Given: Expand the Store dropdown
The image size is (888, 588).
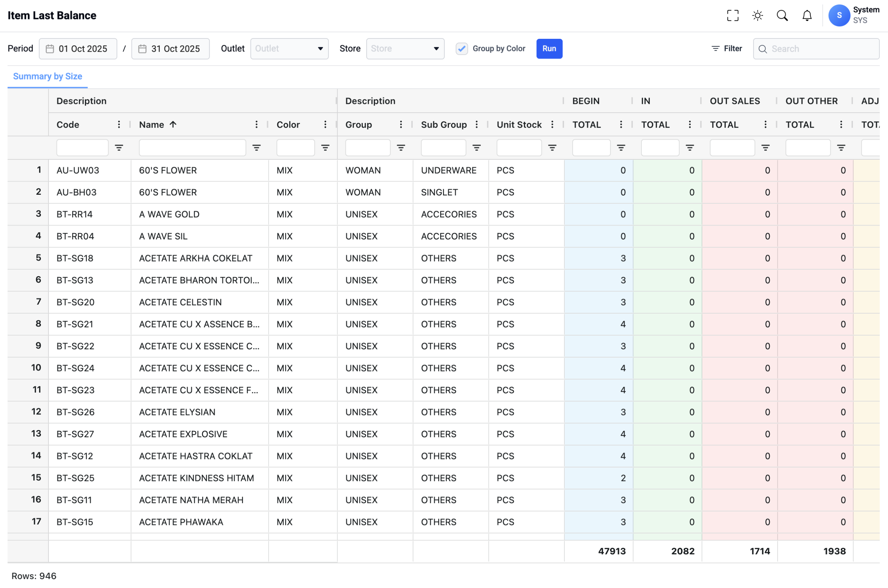Looking at the screenshot, I should click(405, 49).
